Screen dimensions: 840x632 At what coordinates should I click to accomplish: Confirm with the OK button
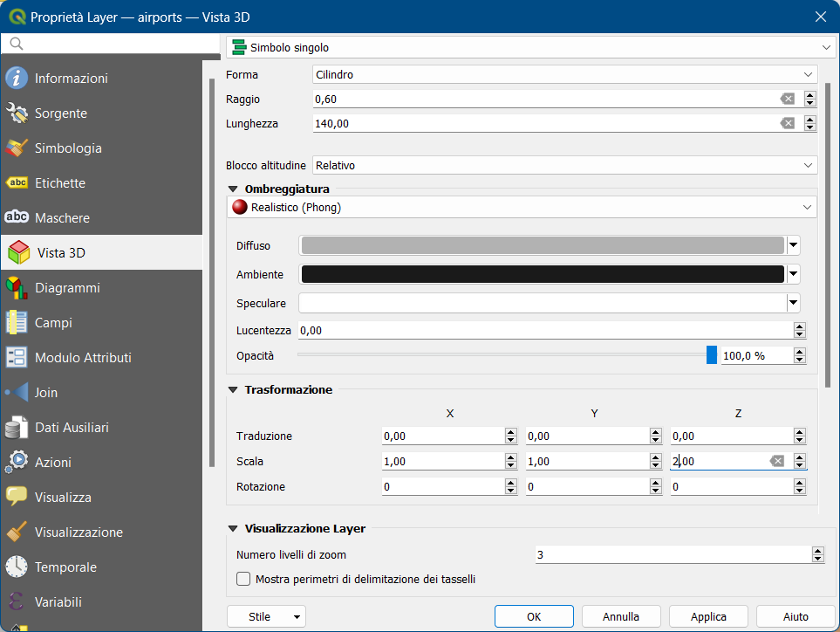point(534,616)
